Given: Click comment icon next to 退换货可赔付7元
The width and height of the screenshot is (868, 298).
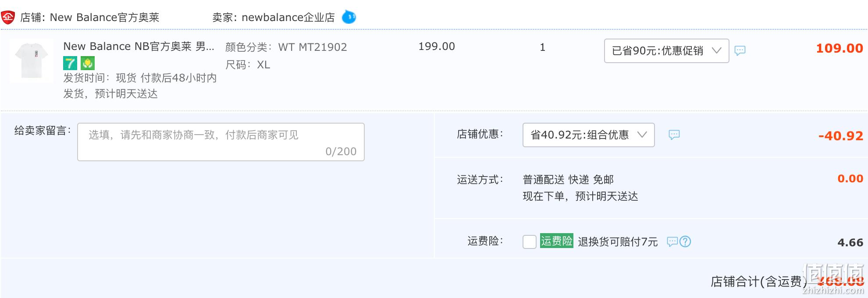Looking at the screenshot, I should click(x=672, y=241).
